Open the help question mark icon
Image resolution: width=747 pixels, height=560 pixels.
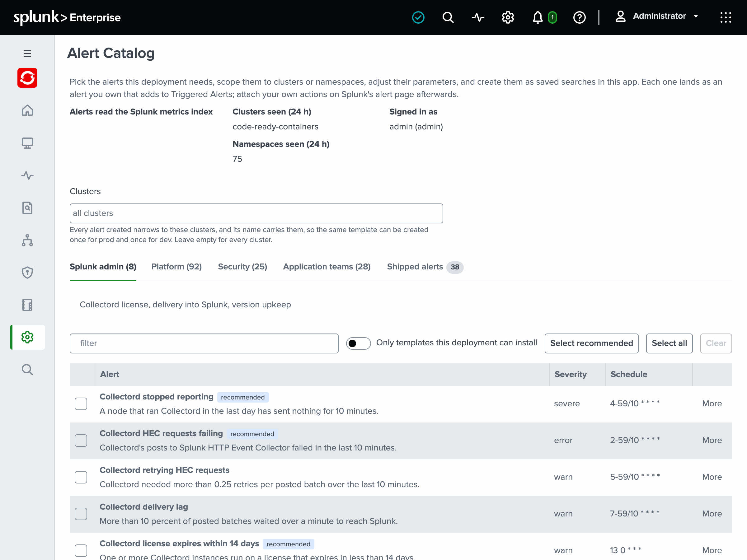pos(580,17)
